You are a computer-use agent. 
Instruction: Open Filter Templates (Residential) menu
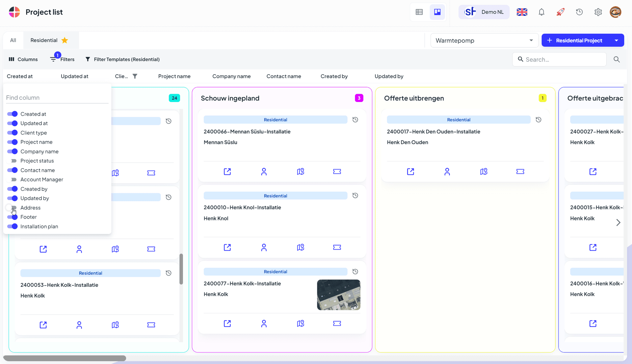point(122,60)
